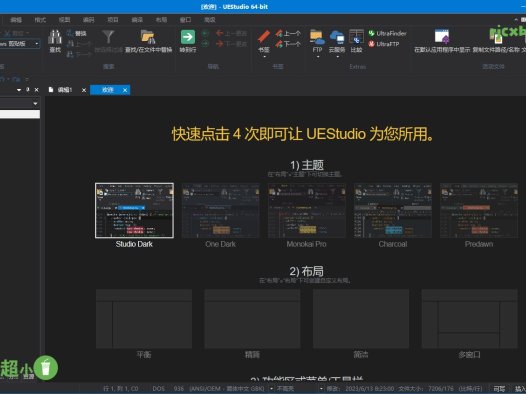Click Copy file path/name icon
Screen dimensions: 526x394
(496, 37)
